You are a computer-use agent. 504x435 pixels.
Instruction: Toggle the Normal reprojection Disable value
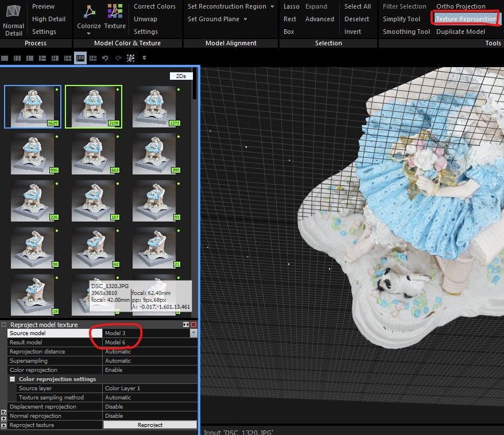[x=149, y=416]
